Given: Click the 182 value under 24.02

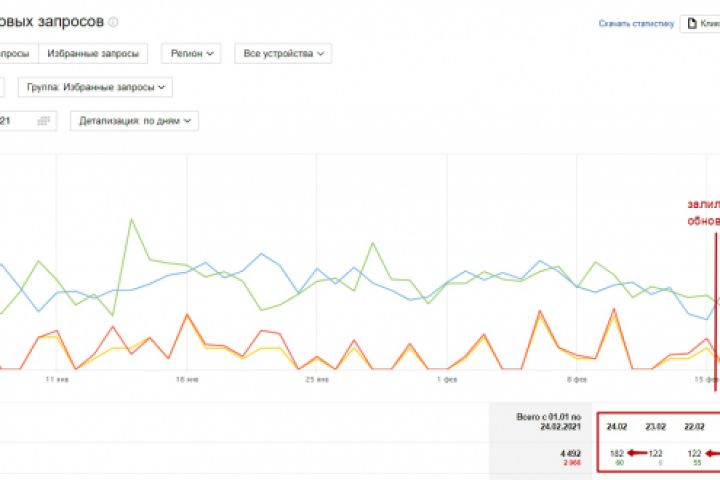Looking at the screenshot, I should click(616, 452).
